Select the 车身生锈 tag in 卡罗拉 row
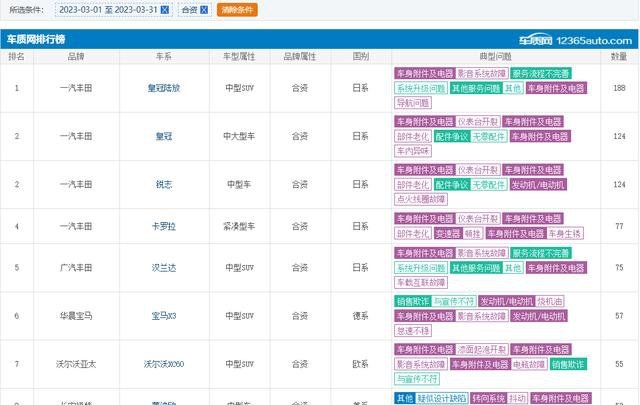Screen dimensions: 640x405 pyautogui.click(x=565, y=234)
